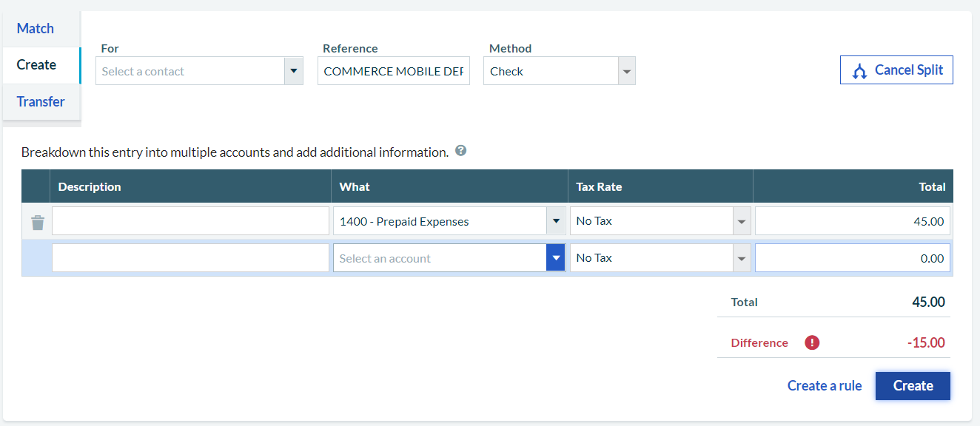Viewport: 980px width, 426px height.
Task: Switch to the Match tab
Action: pos(36,28)
